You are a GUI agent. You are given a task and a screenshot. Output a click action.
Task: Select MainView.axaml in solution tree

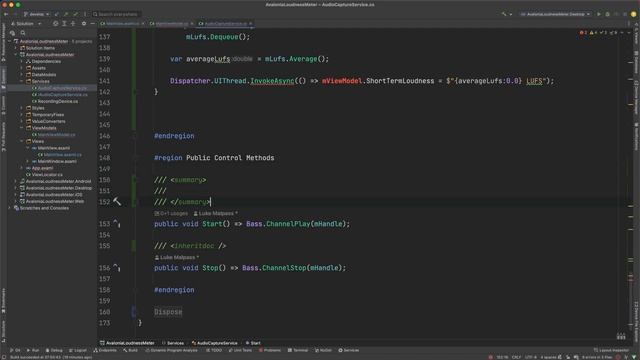51,148
